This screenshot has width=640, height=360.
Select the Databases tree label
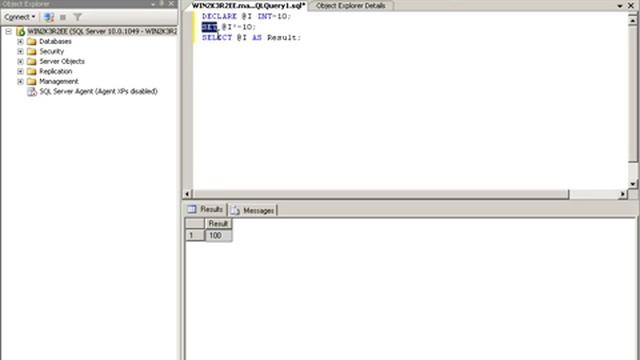55,41
